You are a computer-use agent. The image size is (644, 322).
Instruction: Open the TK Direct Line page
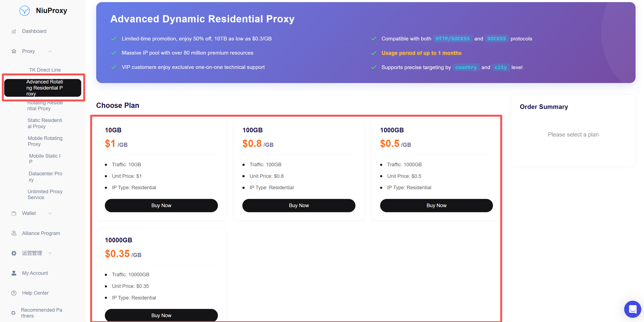coord(45,70)
